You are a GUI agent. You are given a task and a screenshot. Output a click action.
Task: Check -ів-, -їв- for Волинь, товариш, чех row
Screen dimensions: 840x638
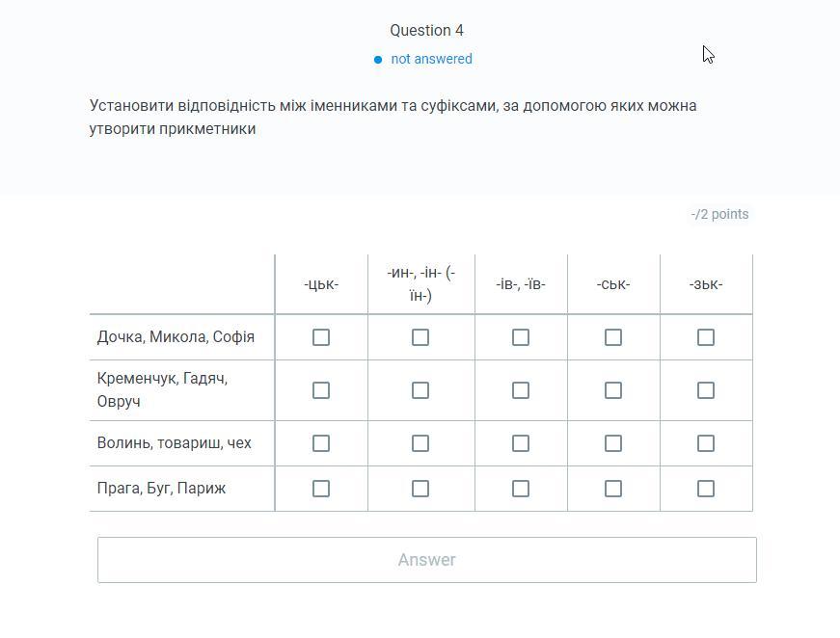pyautogui.click(x=521, y=443)
